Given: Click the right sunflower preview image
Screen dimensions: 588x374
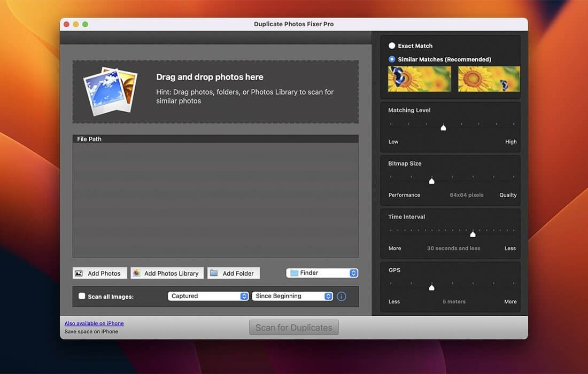Looking at the screenshot, I should click(x=489, y=79).
